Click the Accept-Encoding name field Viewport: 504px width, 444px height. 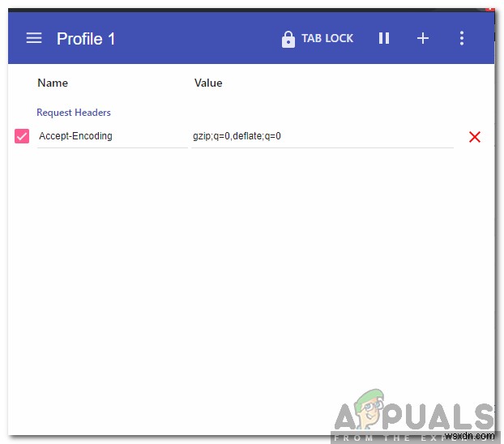[112, 136]
